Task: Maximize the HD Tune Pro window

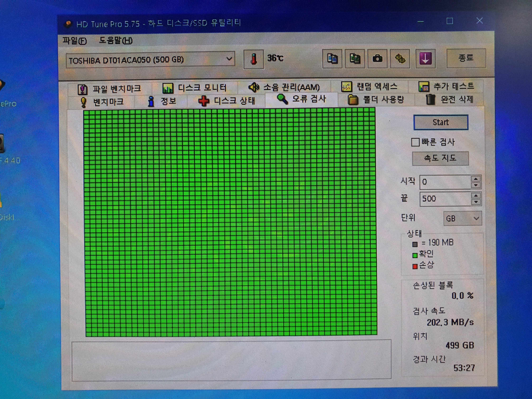Action: click(x=450, y=21)
